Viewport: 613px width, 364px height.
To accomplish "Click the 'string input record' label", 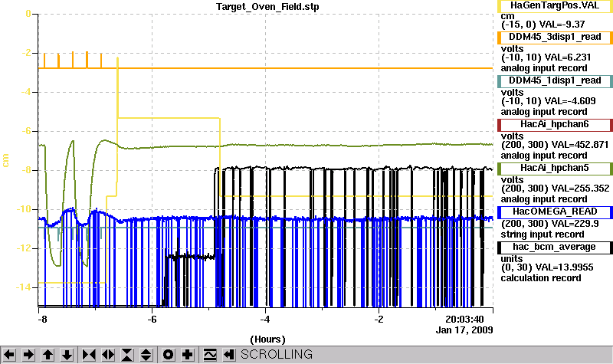I will tap(543, 234).
